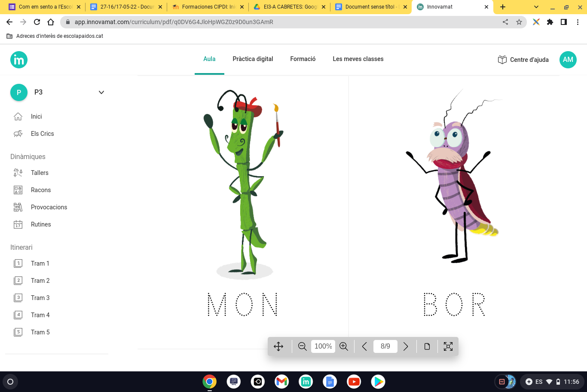
Task: Open the system tray clock 11:56
Action: coord(572,382)
